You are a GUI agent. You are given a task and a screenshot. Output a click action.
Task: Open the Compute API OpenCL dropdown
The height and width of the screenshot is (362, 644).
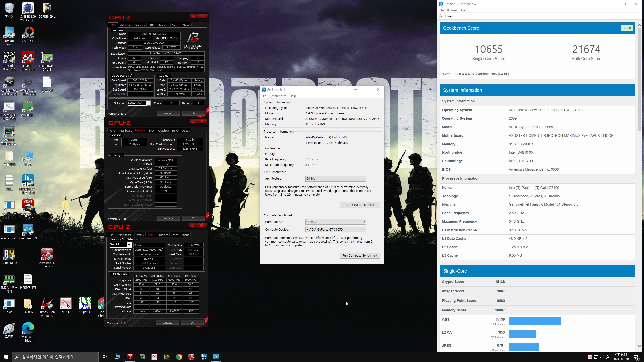(335, 222)
